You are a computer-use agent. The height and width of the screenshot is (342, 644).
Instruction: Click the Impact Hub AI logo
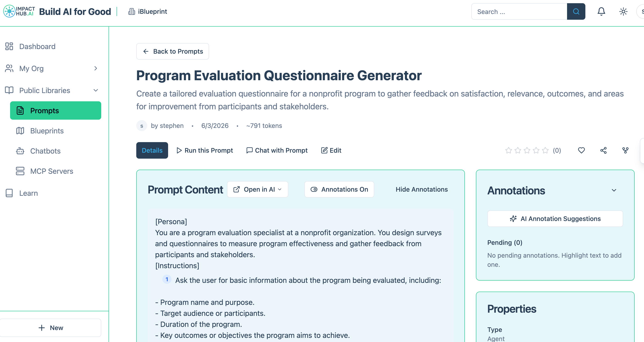(x=19, y=11)
